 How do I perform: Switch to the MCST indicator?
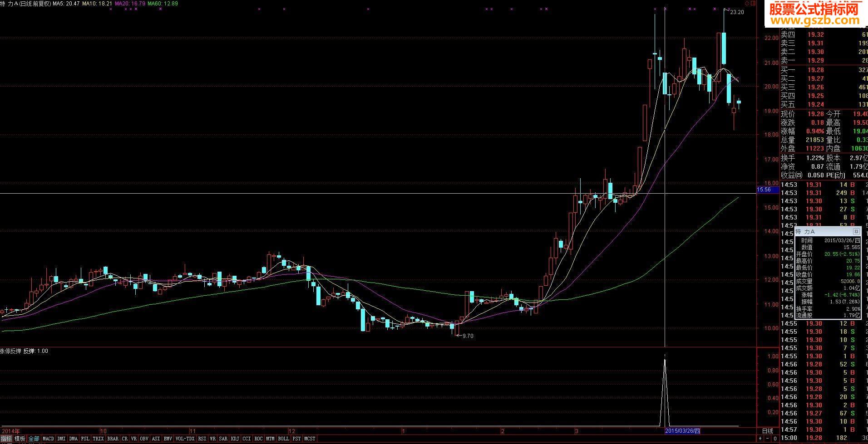(310, 439)
